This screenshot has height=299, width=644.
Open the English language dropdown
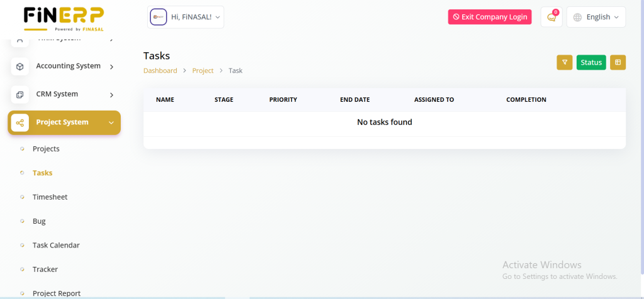coord(596,18)
